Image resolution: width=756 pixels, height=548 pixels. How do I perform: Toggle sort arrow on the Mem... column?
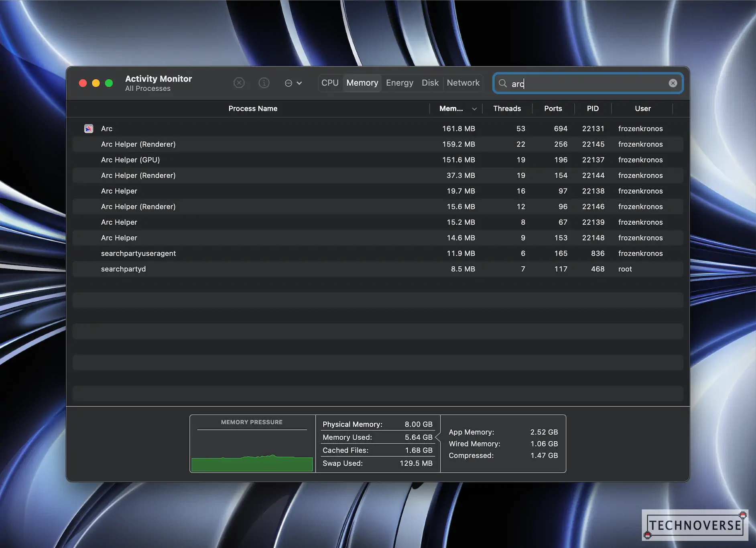click(x=474, y=109)
